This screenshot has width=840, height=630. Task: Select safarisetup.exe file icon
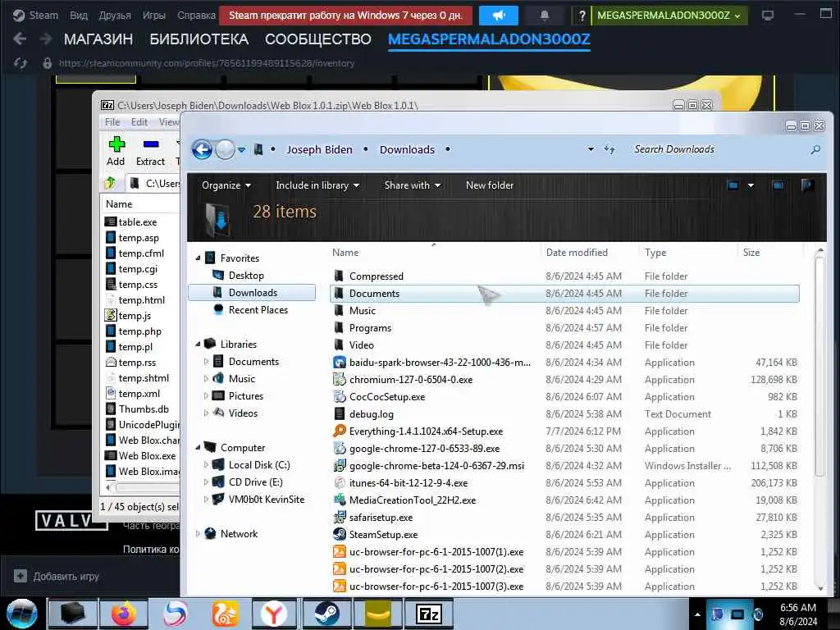click(339, 518)
